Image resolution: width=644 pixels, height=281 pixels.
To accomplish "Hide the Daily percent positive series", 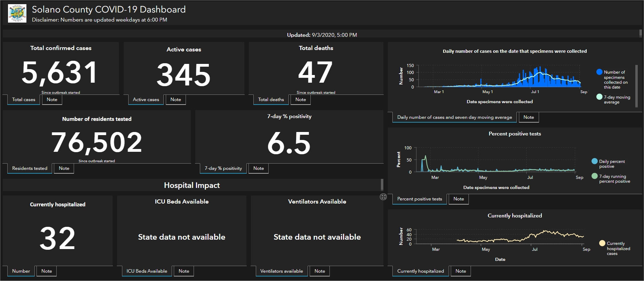I will click(595, 161).
